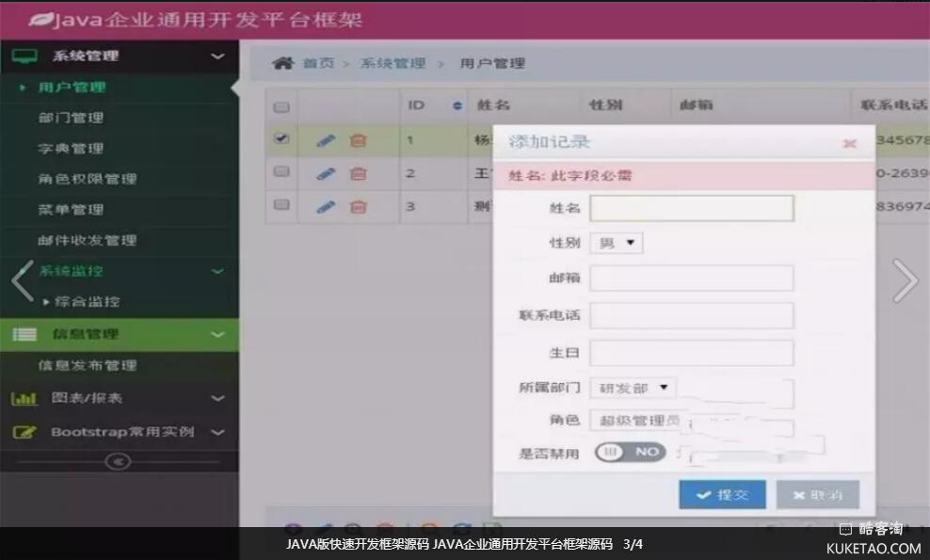Delete row 2 with trash icon

[359, 174]
